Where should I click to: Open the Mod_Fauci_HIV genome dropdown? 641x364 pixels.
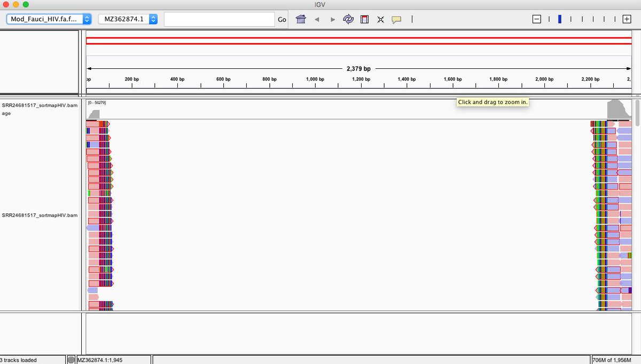pyautogui.click(x=49, y=19)
